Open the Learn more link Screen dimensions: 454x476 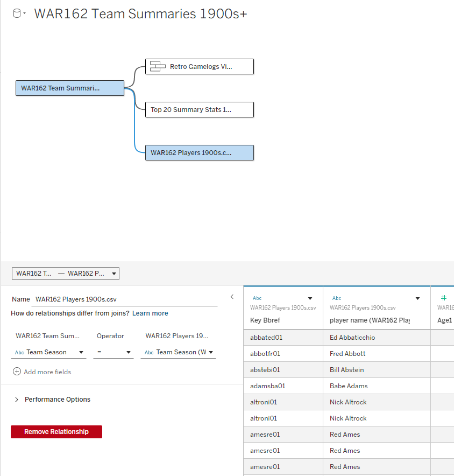[x=150, y=313]
